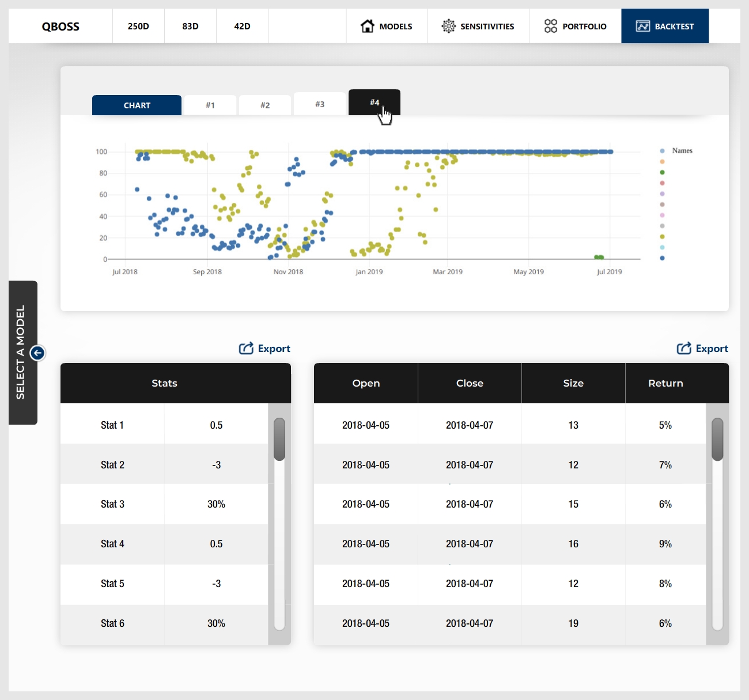Click the QBOSS logo
The image size is (749, 700).
coord(60,27)
